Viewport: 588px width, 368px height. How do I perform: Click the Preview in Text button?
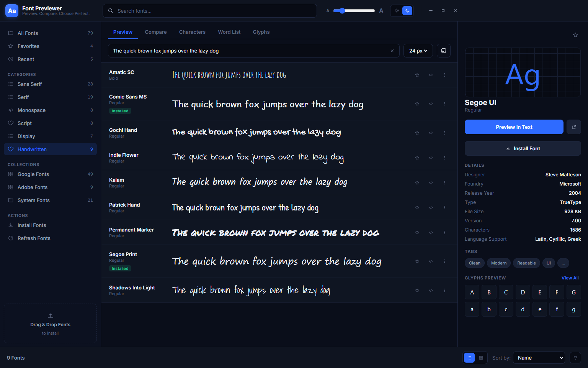[514, 127]
